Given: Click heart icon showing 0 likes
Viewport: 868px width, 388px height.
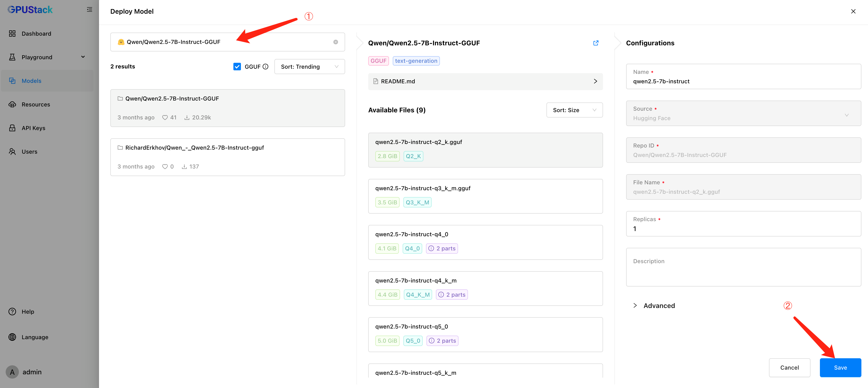Looking at the screenshot, I should click(x=165, y=166).
